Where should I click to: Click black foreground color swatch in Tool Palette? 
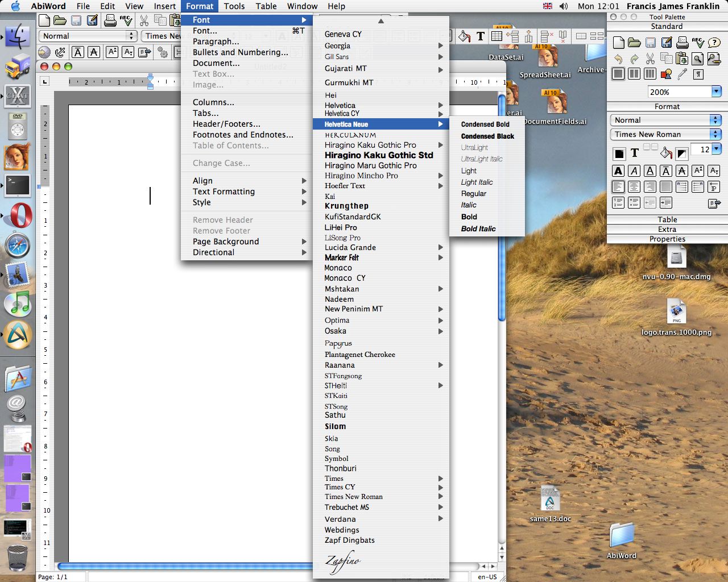pos(619,153)
